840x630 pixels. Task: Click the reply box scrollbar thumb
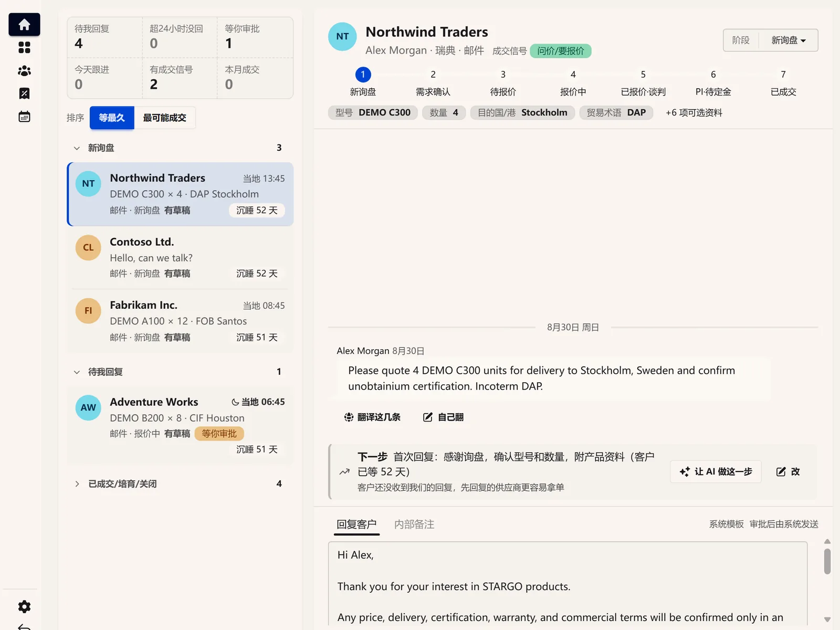coord(827,561)
